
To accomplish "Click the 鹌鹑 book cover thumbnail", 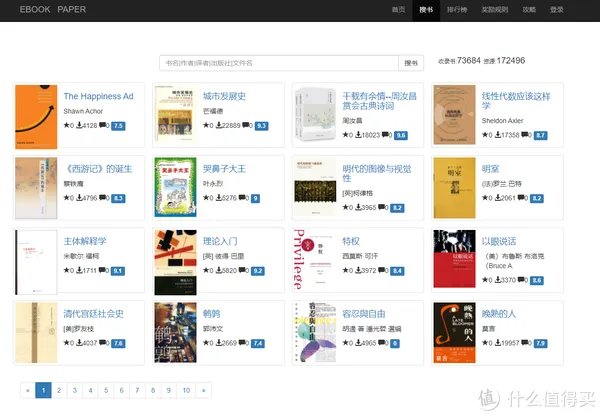I will point(175,333).
